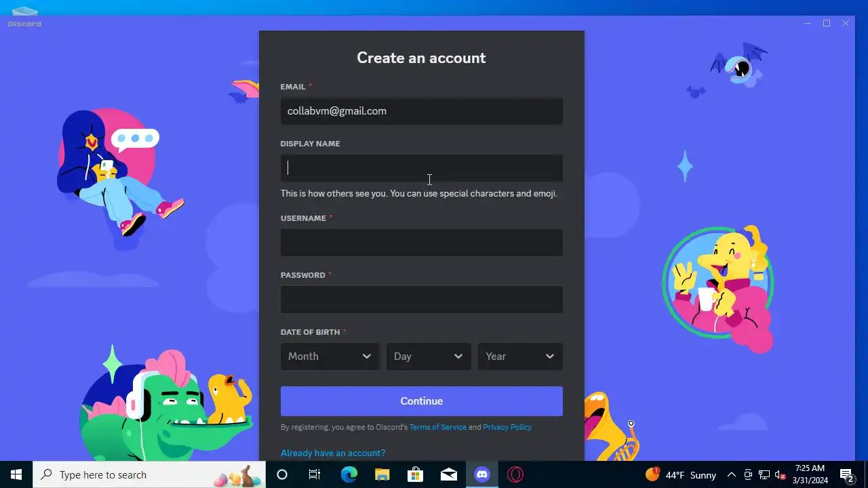Maximize the Discord window
The height and width of the screenshot is (488, 868).
coord(827,23)
